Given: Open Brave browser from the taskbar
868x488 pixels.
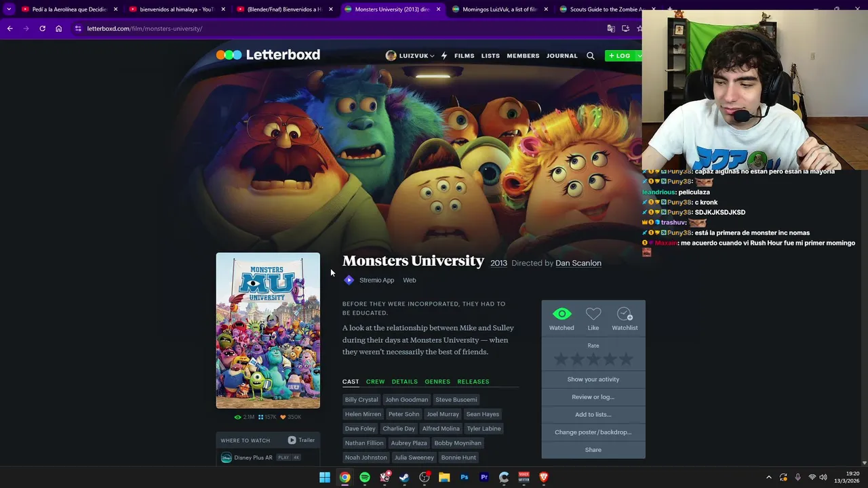Looking at the screenshot, I should (x=544, y=477).
